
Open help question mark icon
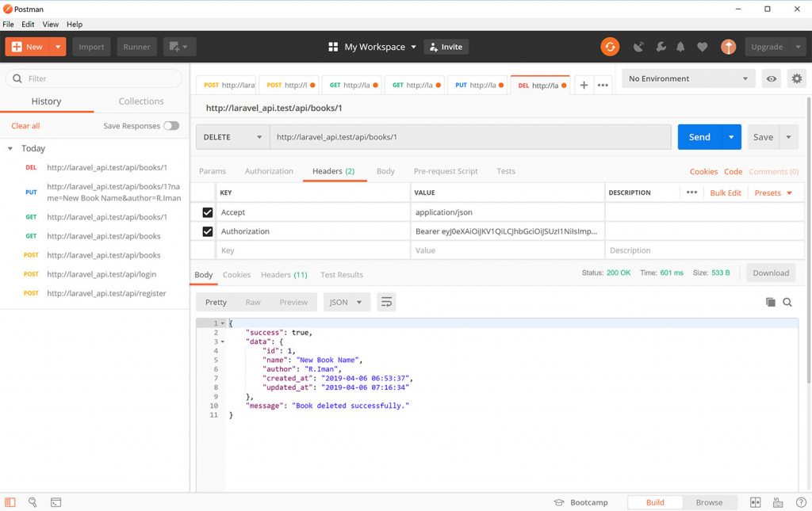click(x=801, y=502)
